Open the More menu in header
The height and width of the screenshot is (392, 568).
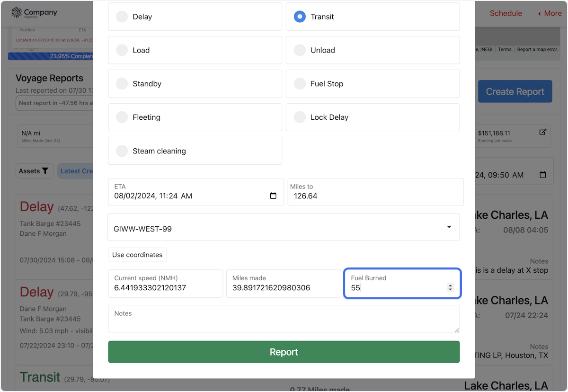[x=550, y=13]
